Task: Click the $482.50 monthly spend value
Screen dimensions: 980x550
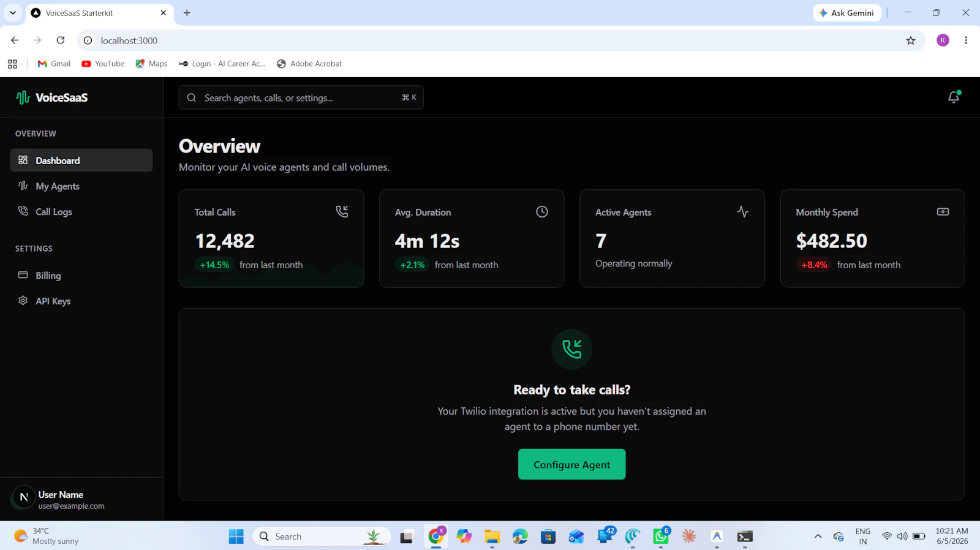Action: click(x=831, y=241)
